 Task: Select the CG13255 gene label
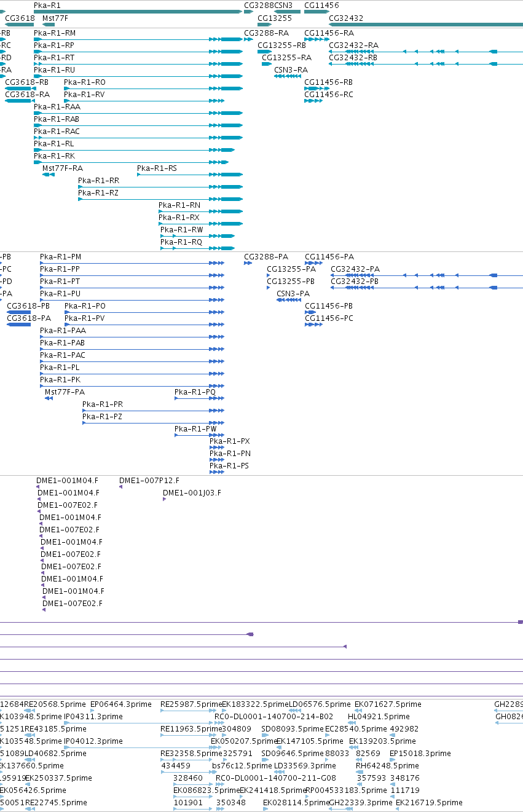[x=275, y=18]
